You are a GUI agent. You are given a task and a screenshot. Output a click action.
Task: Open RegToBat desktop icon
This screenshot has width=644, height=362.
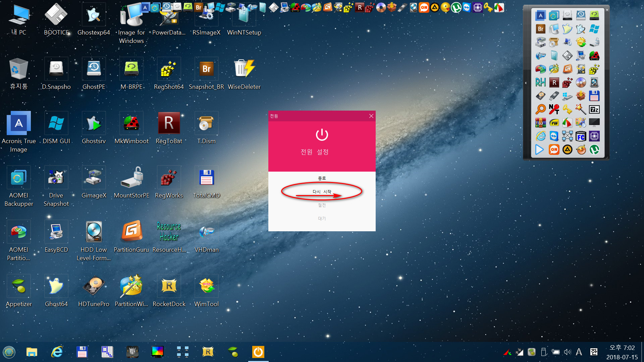point(169,128)
